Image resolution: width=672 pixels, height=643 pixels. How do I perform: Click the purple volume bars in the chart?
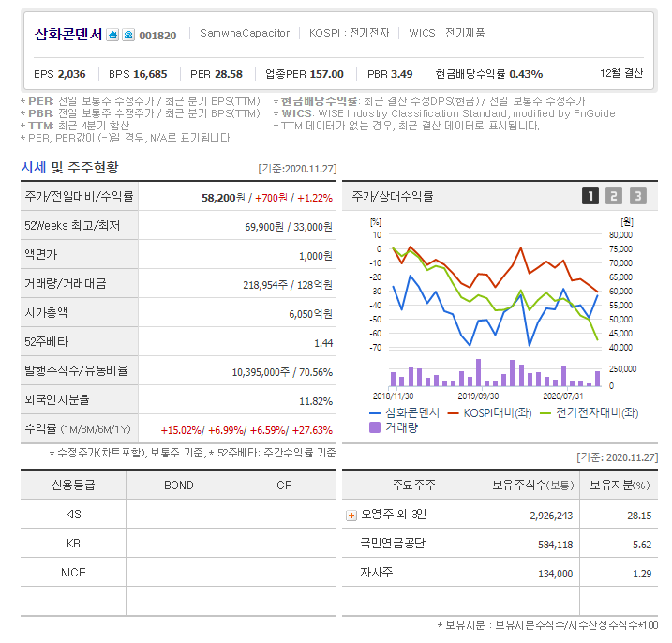[x=495, y=374]
